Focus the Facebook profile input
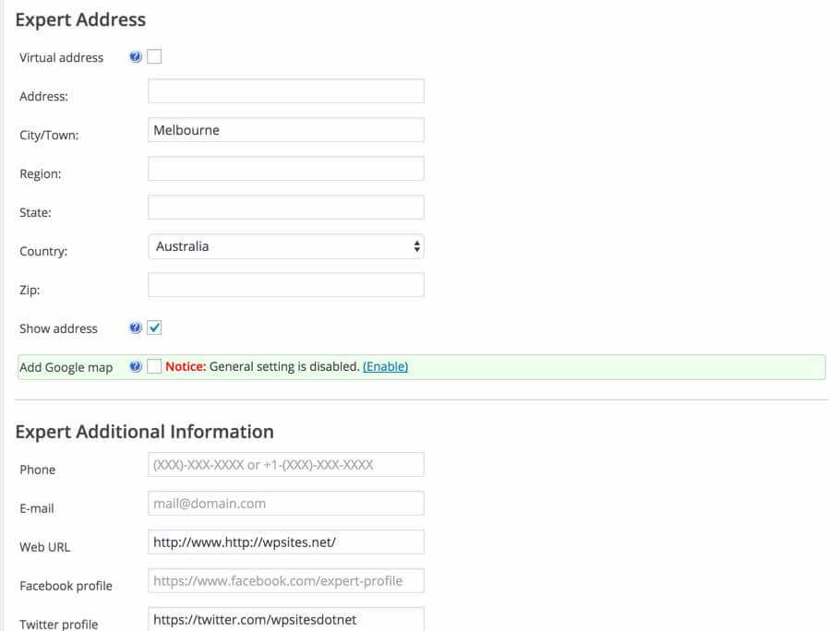This screenshot has height=631, width=840. coord(285,581)
